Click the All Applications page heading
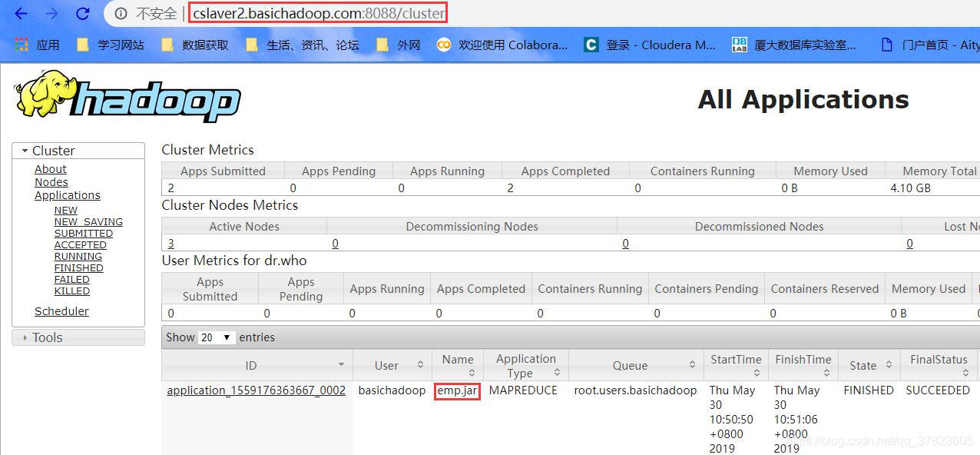 point(803,99)
